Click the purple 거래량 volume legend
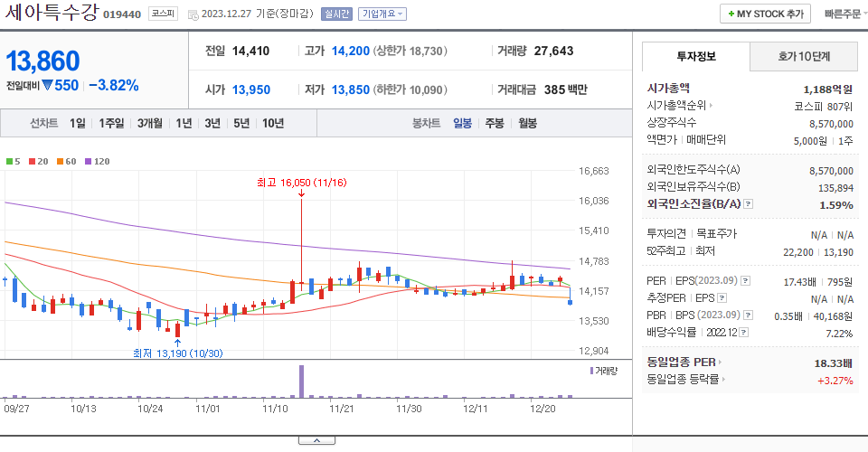868x452 pixels. (x=603, y=371)
